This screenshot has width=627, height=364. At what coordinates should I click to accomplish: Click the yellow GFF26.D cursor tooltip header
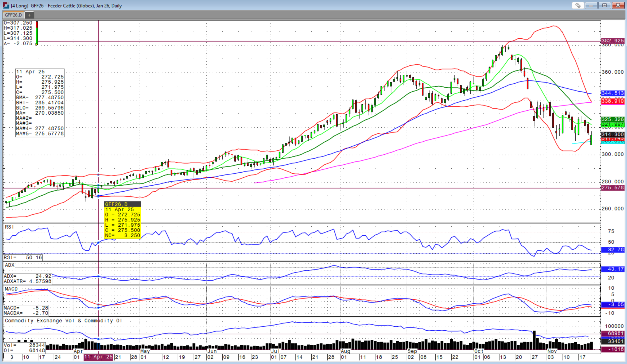click(122, 204)
